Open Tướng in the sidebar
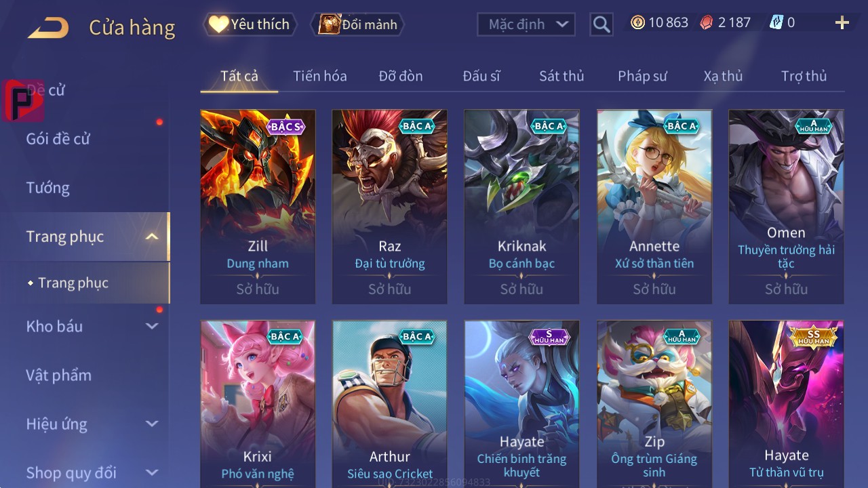Viewport: 868px width, 488px height. coord(47,188)
